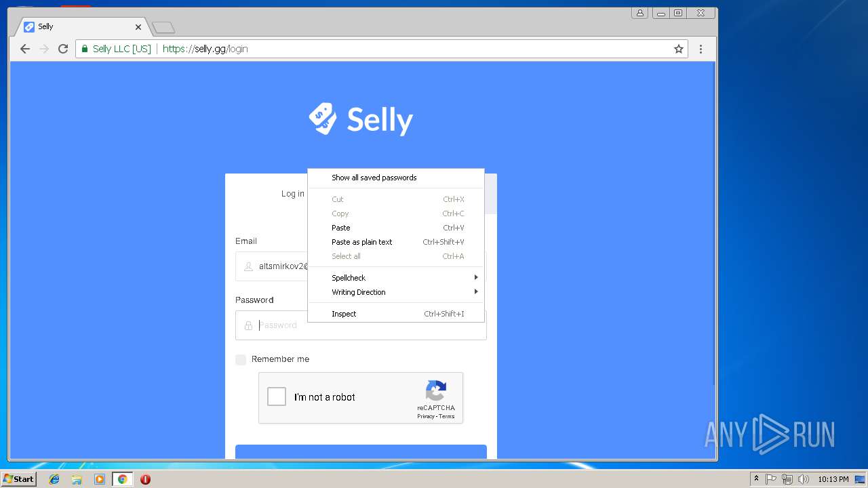The image size is (868, 488).
Task: Expand the Writing Direction submenu
Action: pyautogui.click(x=396, y=292)
